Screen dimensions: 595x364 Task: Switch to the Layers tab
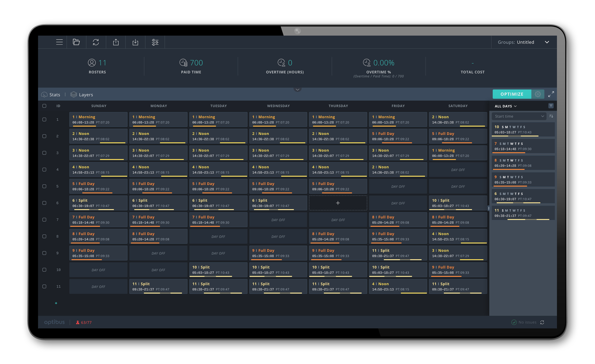[82, 95]
